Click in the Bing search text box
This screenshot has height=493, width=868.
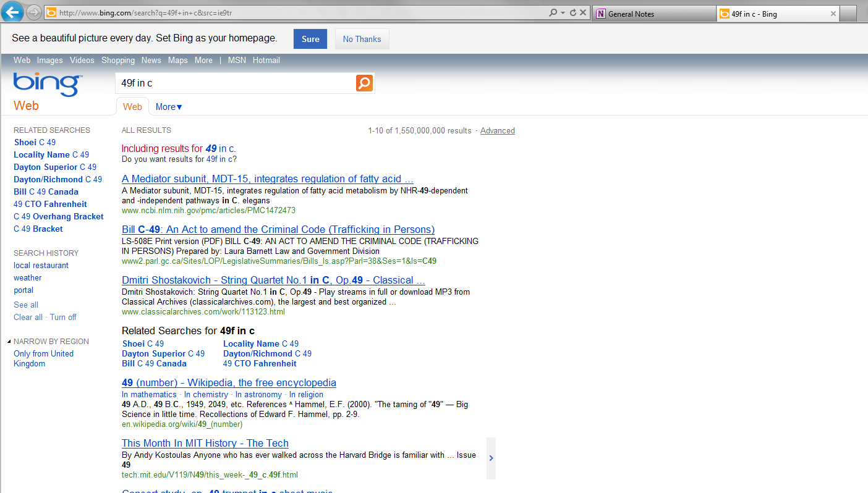click(x=235, y=83)
